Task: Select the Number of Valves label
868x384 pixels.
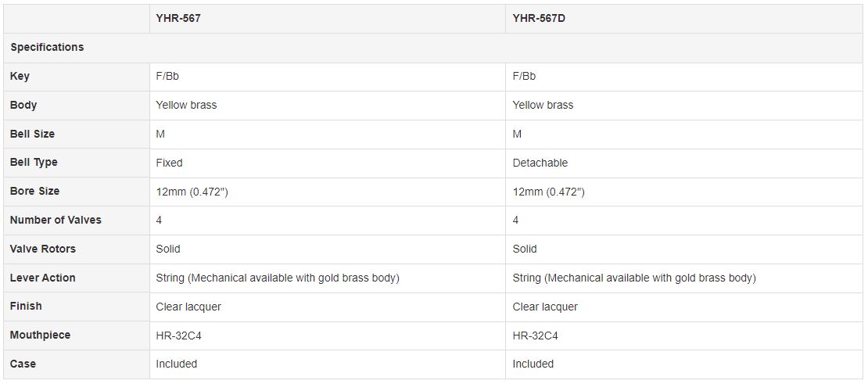Action: tap(56, 220)
